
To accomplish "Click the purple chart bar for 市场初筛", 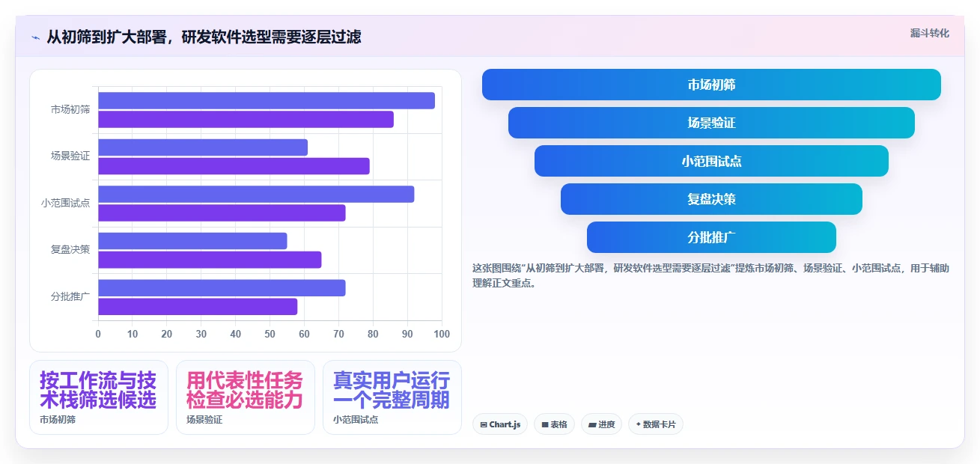I will pos(246,119).
